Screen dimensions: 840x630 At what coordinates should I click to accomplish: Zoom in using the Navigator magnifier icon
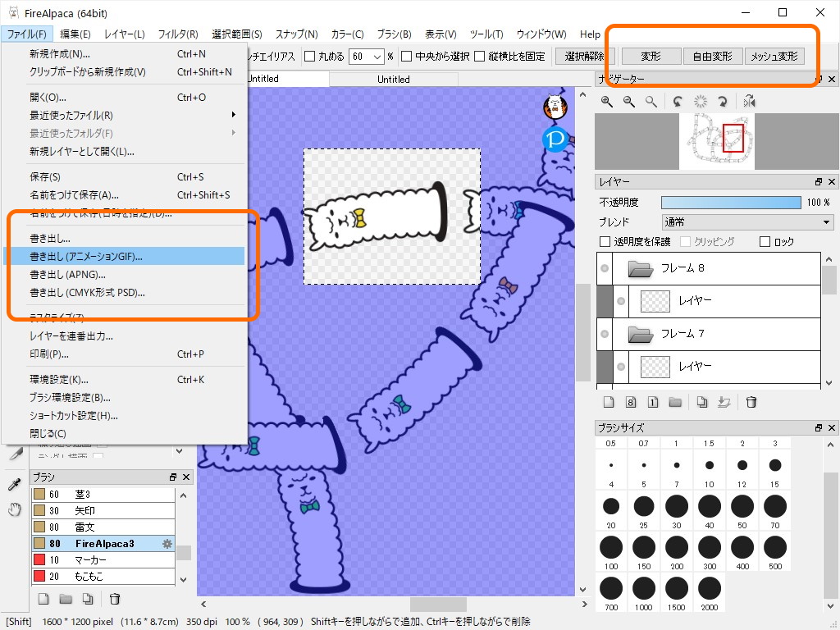click(606, 101)
